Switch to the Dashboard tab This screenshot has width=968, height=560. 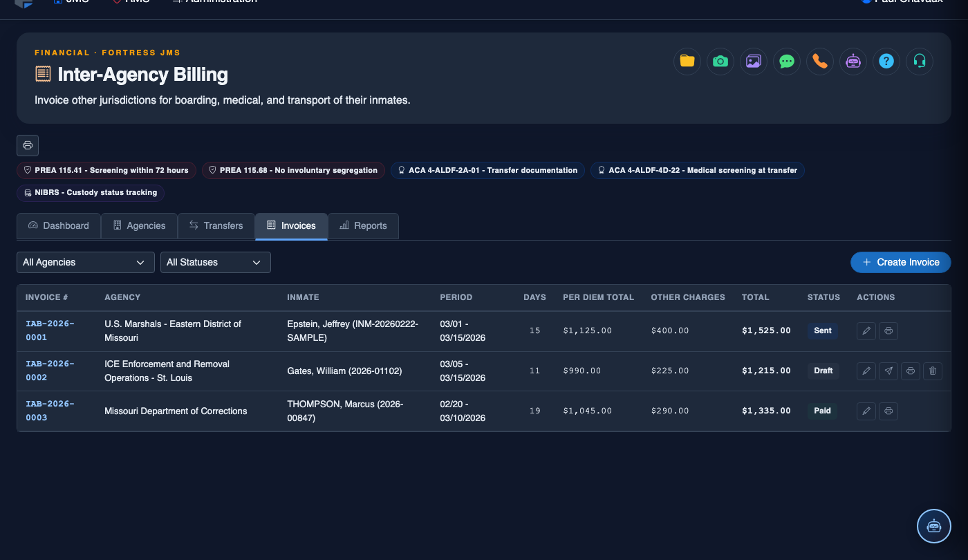coord(59,226)
